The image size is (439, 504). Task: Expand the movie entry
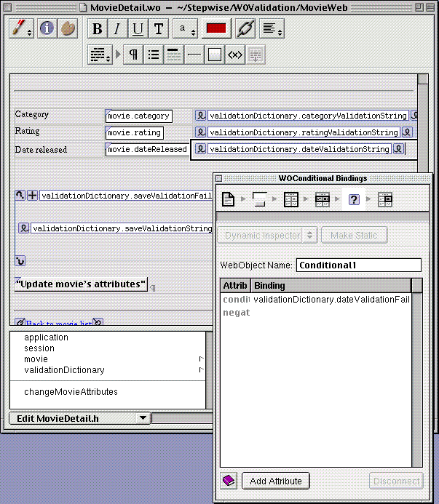pos(202,359)
